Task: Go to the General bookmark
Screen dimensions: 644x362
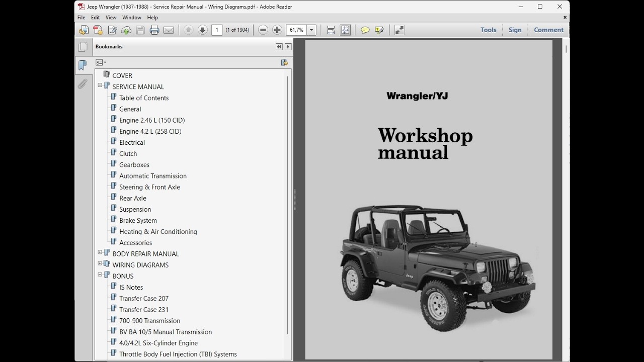Action: [x=130, y=109]
